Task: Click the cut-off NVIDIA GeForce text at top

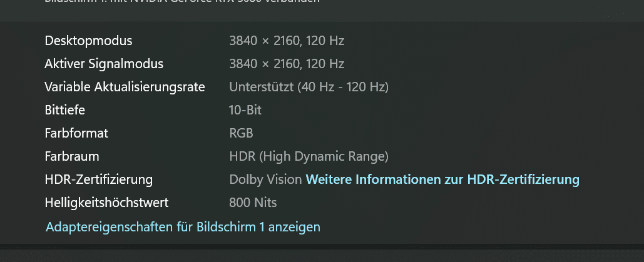Action: coord(181,2)
